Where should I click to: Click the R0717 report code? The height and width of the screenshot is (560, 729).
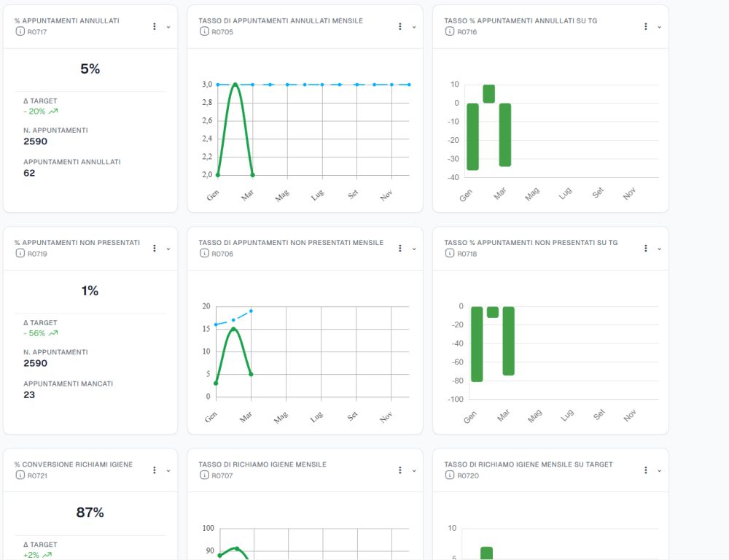pyautogui.click(x=36, y=32)
